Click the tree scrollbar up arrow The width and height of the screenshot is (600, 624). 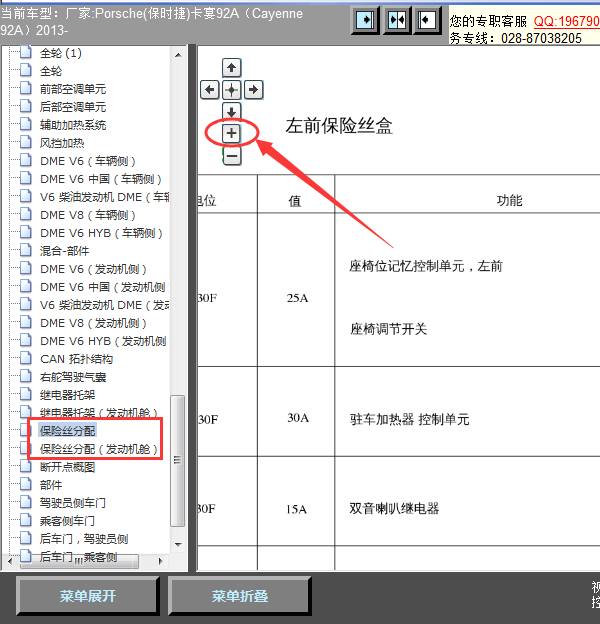tap(178, 55)
